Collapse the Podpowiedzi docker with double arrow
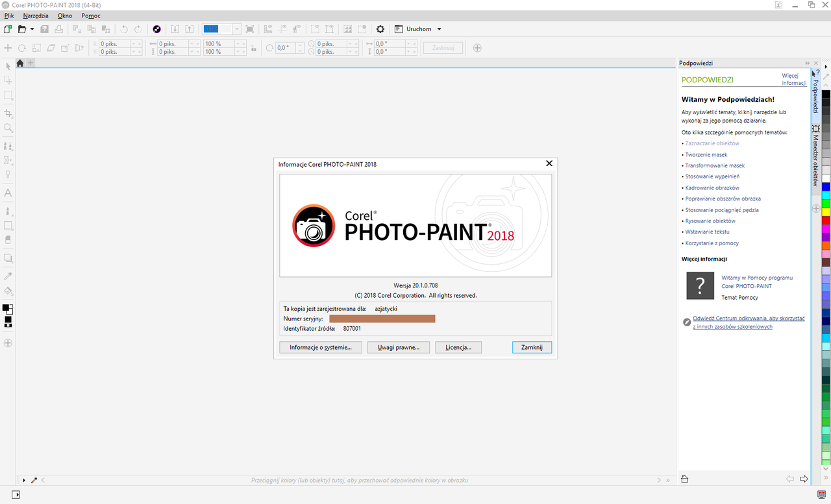Screen dimensions: 831x504 tap(808, 63)
